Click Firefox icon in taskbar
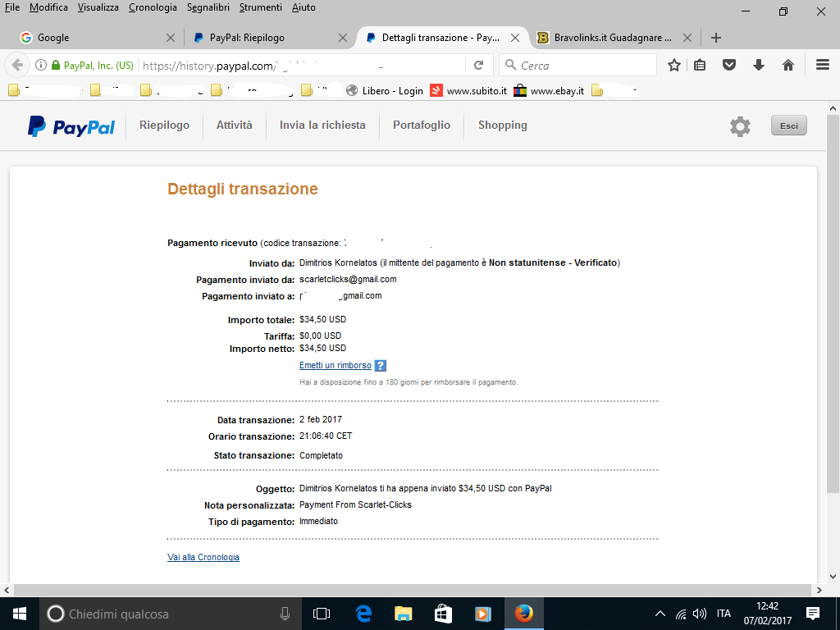This screenshot has width=840, height=630. 523,614
